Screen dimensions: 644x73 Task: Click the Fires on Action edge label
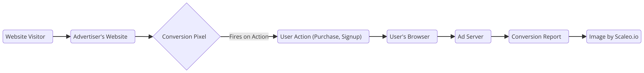click(x=249, y=37)
